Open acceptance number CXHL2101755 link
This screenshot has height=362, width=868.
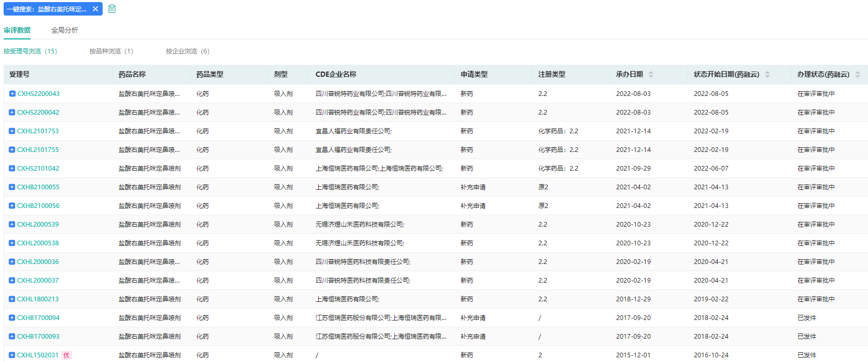(38, 150)
